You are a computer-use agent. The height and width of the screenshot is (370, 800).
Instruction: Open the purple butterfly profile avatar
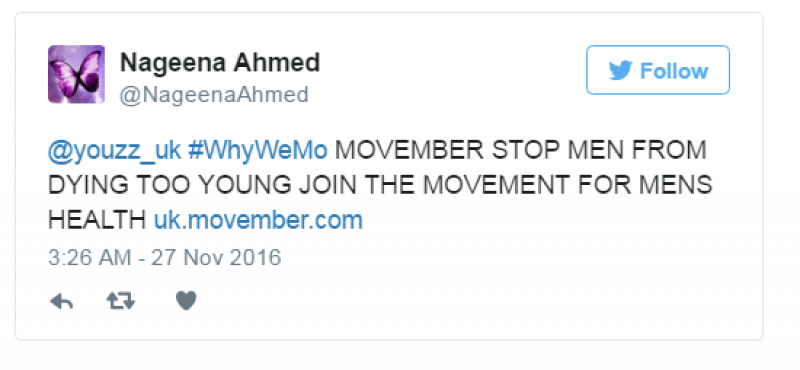(x=77, y=74)
